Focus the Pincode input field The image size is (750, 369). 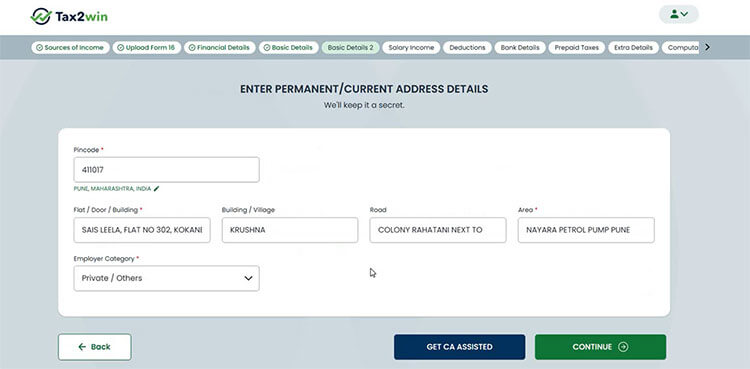[x=166, y=169]
